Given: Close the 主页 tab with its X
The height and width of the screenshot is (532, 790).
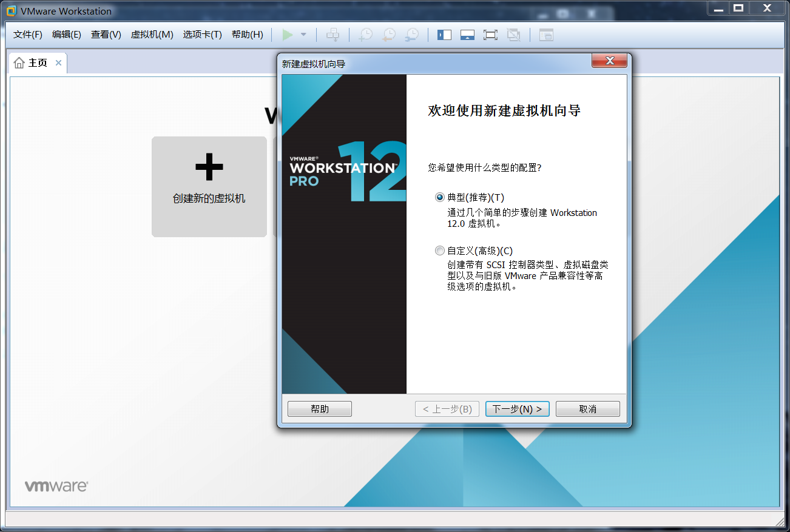Looking at the screenshot, I should [58, 62].
